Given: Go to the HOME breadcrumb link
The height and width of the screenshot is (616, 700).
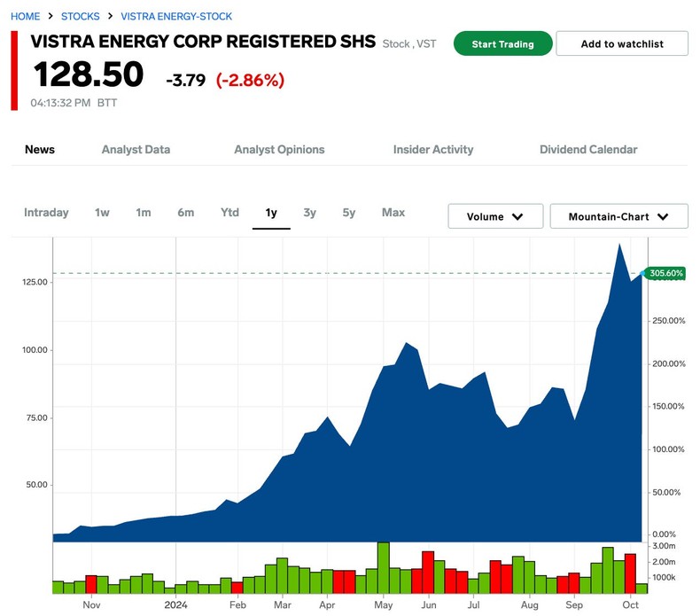Looking at the screenshot, I should pos(26,17).
